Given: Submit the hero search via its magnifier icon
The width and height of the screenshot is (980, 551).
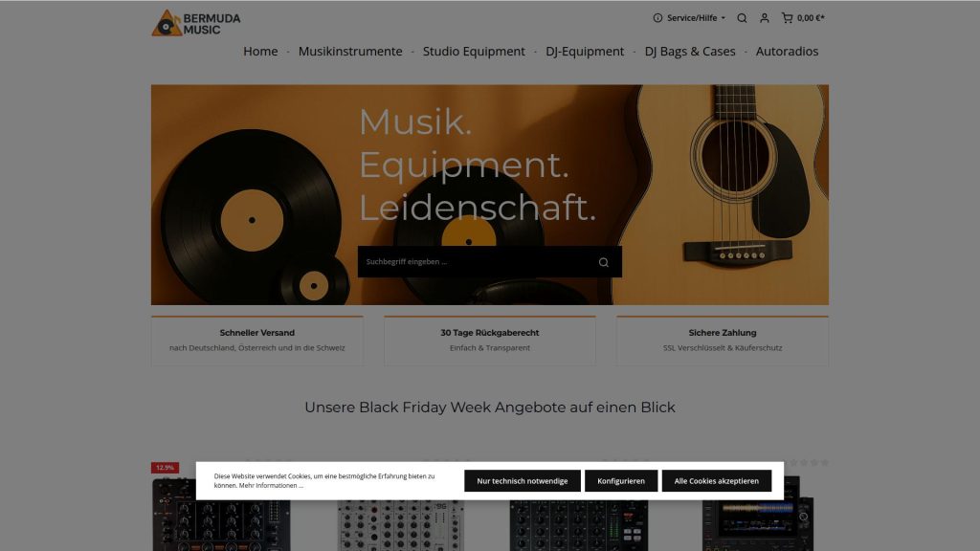Looking at the screenshot, I should [x=603, y=261].
